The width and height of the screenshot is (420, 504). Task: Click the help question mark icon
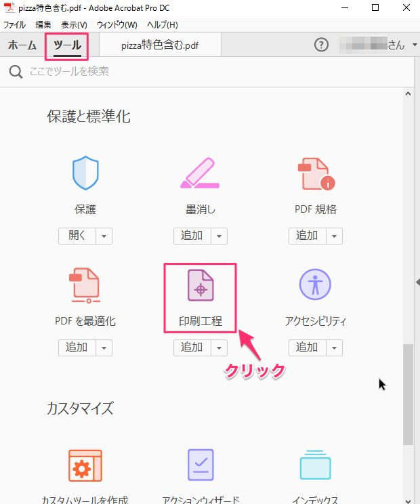[321, 45]
